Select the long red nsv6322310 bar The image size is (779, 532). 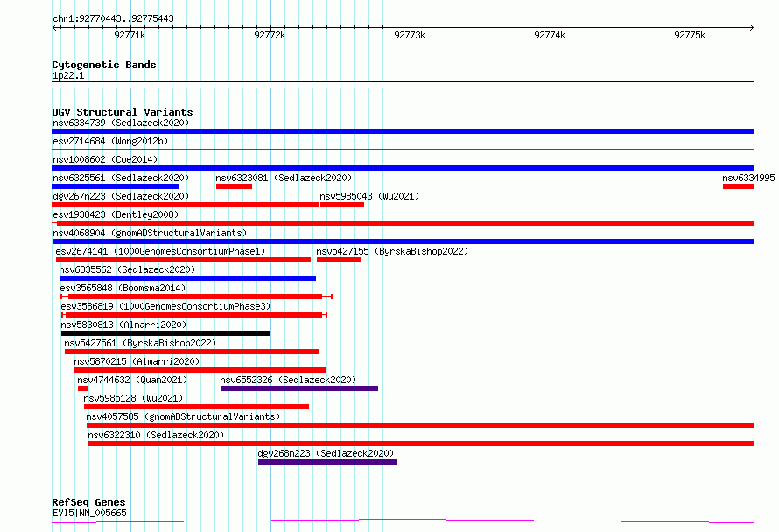(x=421, y=444)
